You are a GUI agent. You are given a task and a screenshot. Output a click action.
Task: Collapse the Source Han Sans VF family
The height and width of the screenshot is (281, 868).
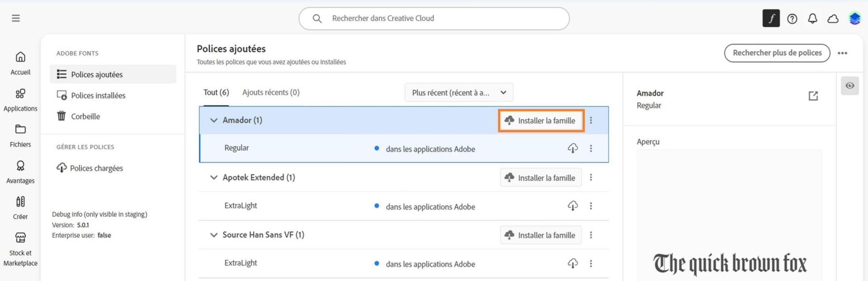pos(213,235)
